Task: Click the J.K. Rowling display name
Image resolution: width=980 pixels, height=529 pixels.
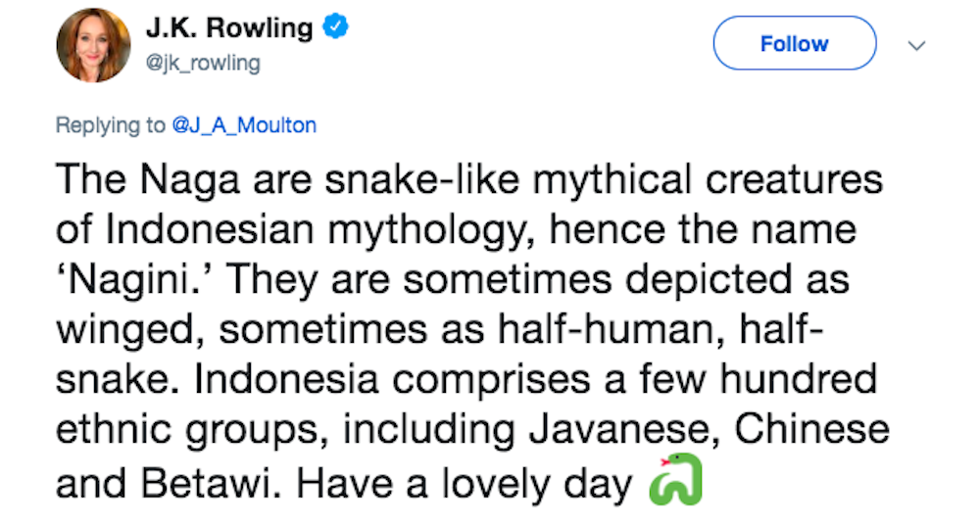Action: (228, 29)
